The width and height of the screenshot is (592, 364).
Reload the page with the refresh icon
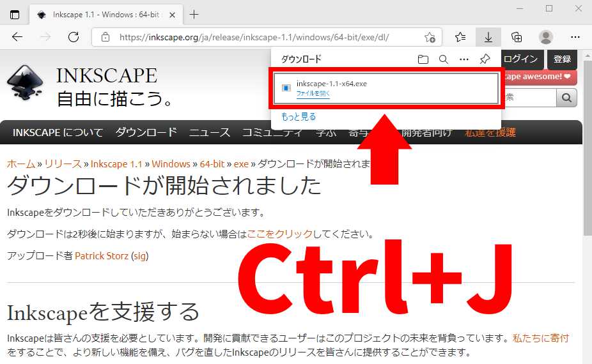point(74,37)
